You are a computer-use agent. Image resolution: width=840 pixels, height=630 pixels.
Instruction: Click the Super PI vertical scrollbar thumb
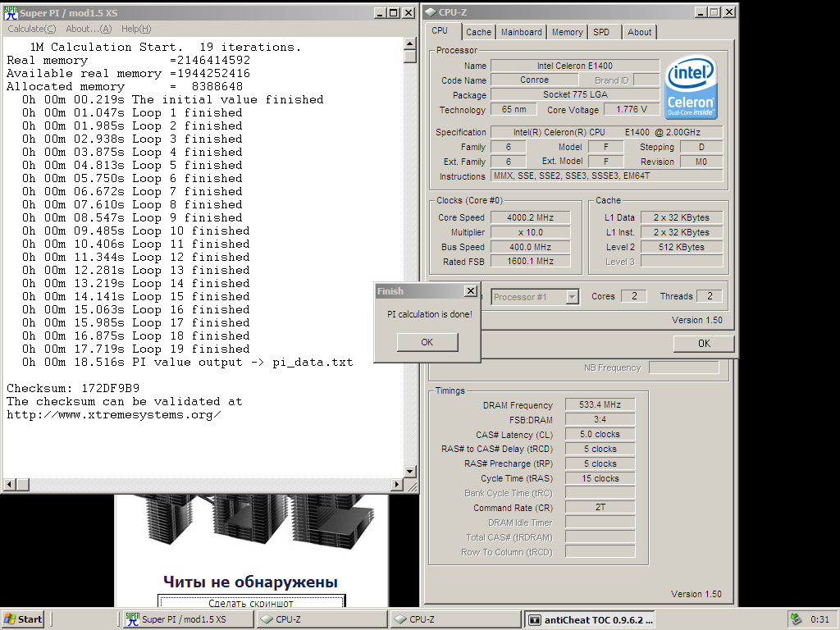coord(410,57)
